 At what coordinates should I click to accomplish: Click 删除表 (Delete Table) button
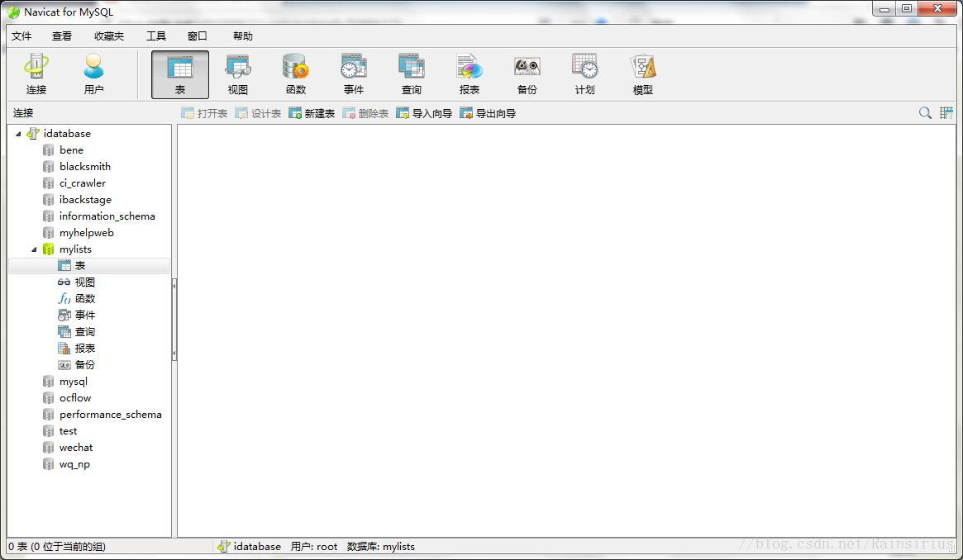[365, 113]
